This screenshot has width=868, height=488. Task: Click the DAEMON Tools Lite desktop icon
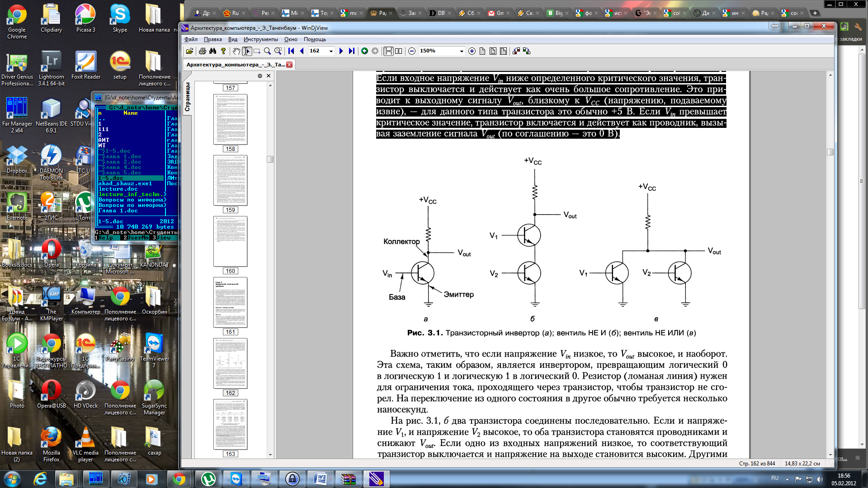point(51,163)
